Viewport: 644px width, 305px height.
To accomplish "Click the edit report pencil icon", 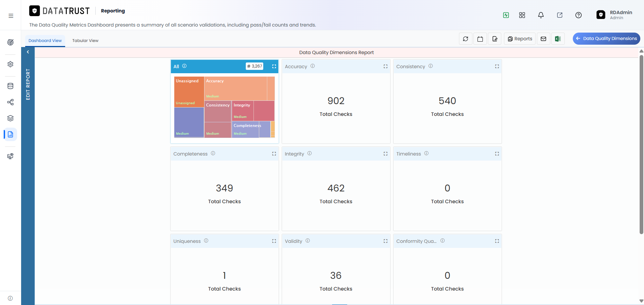I will click(495, 39).
